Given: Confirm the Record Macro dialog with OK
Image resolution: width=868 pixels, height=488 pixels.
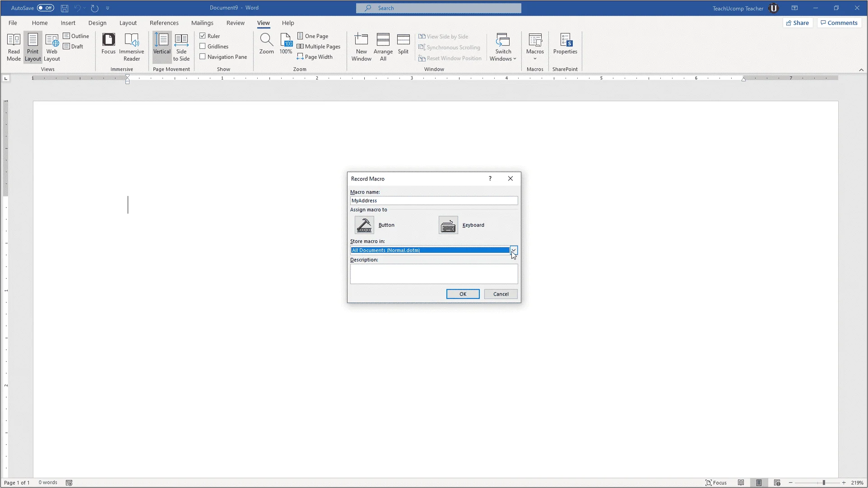Looking at the screenshot, I should [462, 293].
